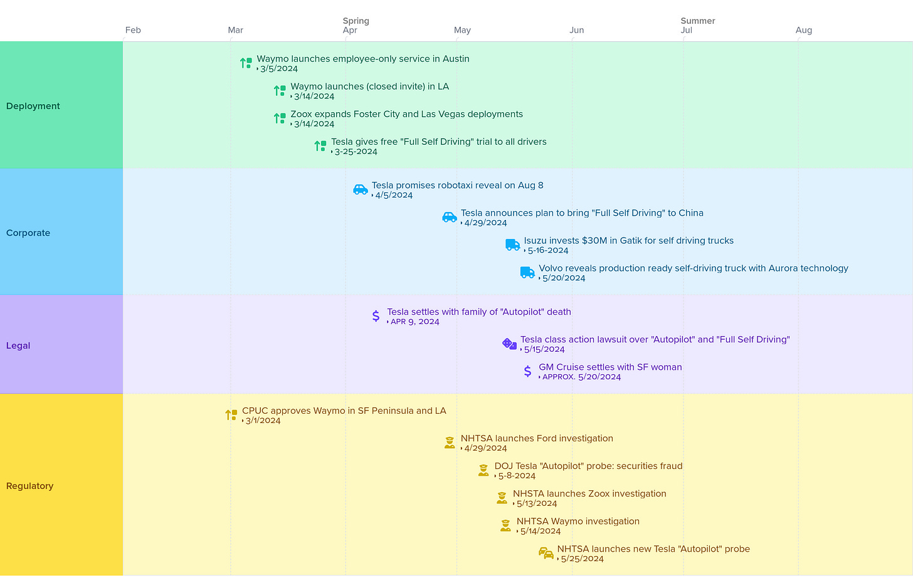Image resolution: width=913 pixels, height=588 pixels.
Task: Open Volvo self-driving truck with Aurora event
Action: coord(694,268)
